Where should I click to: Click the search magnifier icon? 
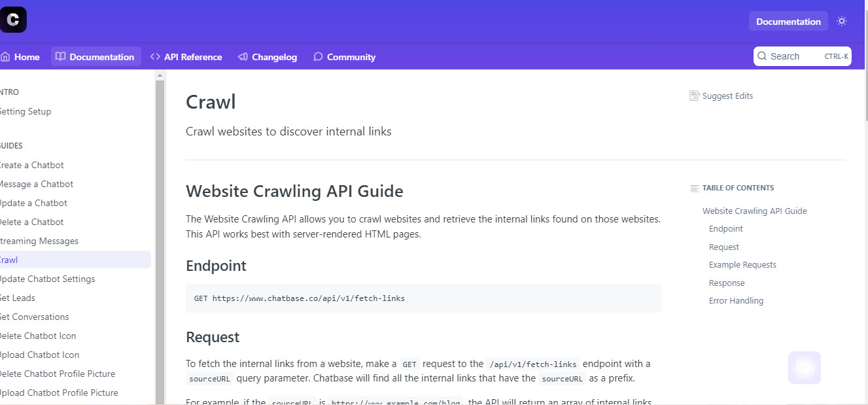(x=762, y=56)
